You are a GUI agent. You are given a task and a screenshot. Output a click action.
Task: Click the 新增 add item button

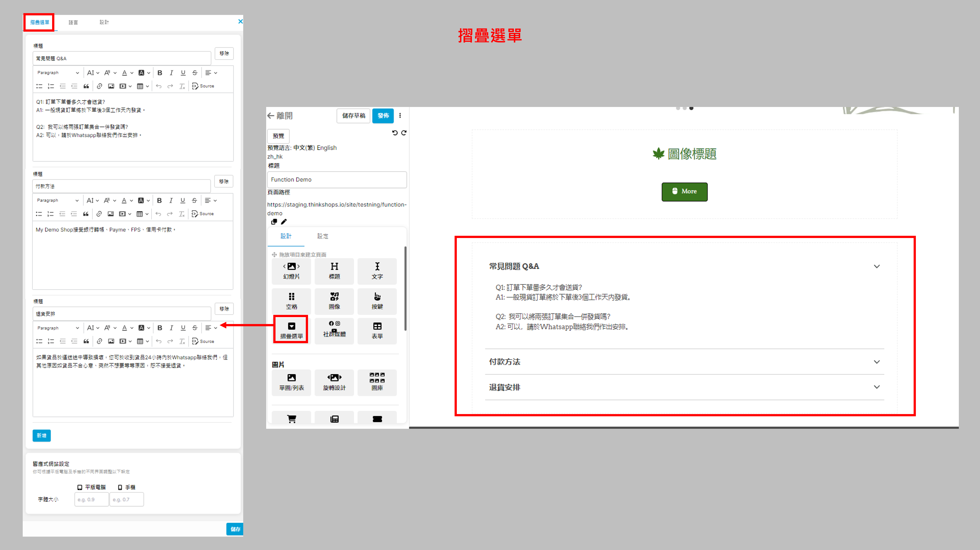(x=41, y=435)
